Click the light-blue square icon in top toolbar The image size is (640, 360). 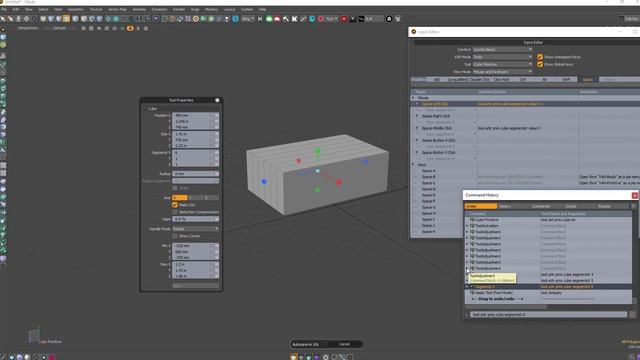point(236,19)
